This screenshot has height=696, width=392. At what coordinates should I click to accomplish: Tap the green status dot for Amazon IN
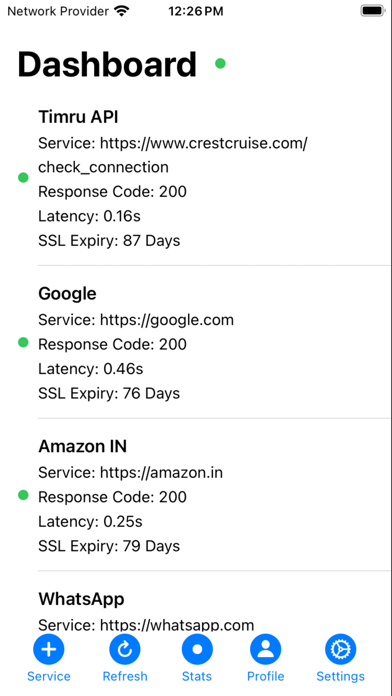(23, 495)
